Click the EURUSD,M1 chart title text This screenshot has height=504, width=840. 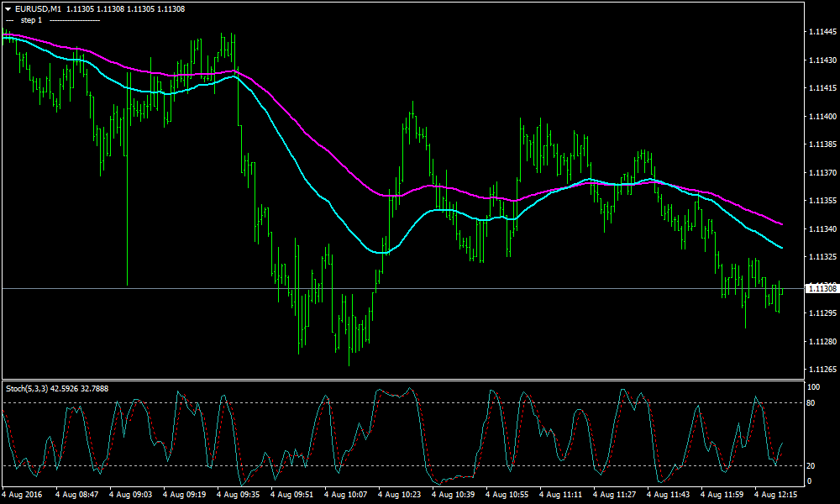click(39, 8)
